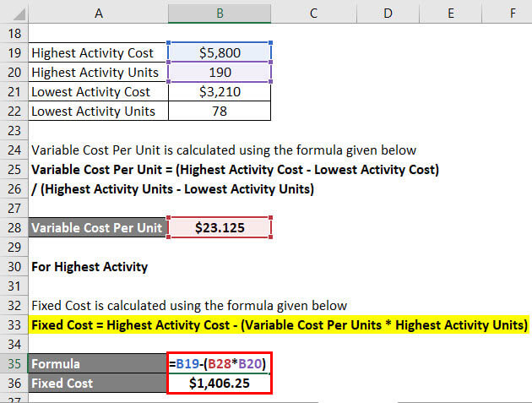The image size is (532, 403).
Task: Select row 32 header
Action: 14,305
